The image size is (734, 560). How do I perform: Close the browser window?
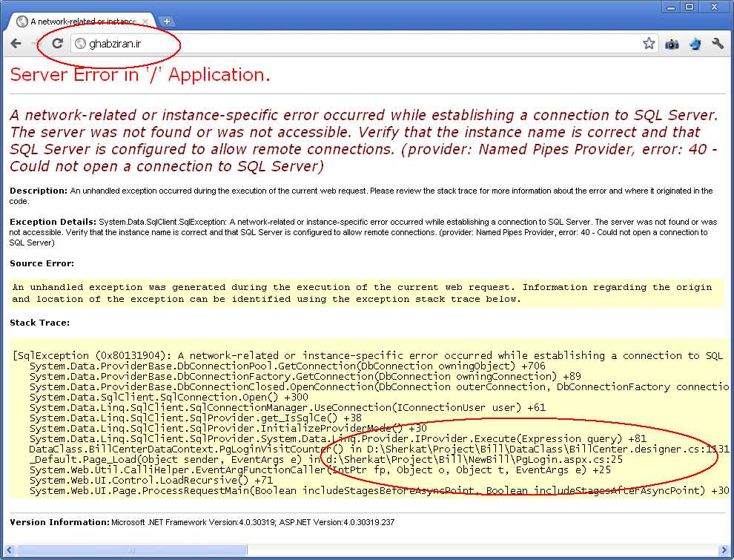(x=714, y=7)
